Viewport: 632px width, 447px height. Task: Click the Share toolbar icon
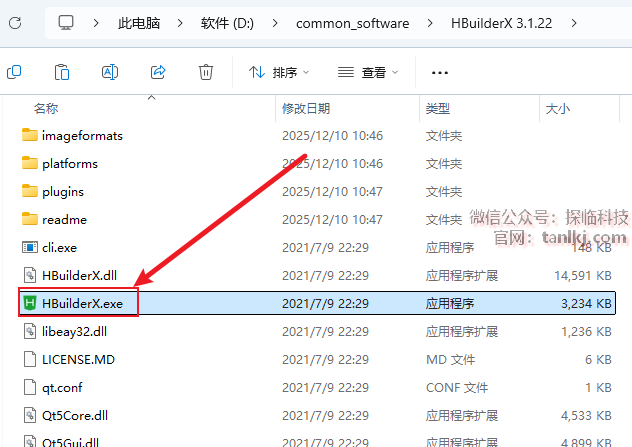click(x=158, y=72)
